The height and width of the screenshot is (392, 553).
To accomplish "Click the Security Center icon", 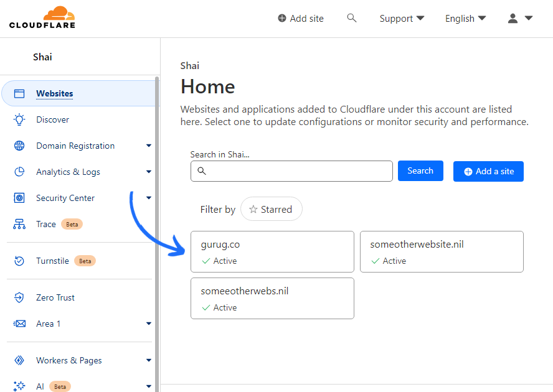I will (x=19, y=198).
